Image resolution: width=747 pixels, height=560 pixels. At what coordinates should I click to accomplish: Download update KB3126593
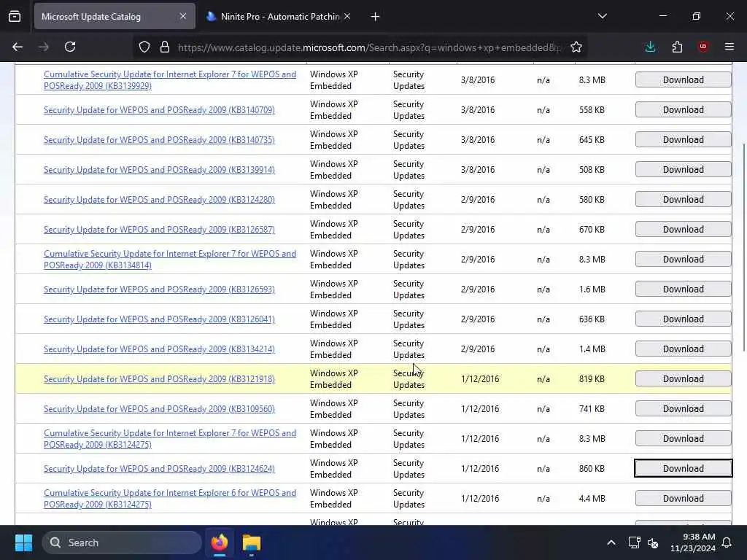click(x=683, y=289)
